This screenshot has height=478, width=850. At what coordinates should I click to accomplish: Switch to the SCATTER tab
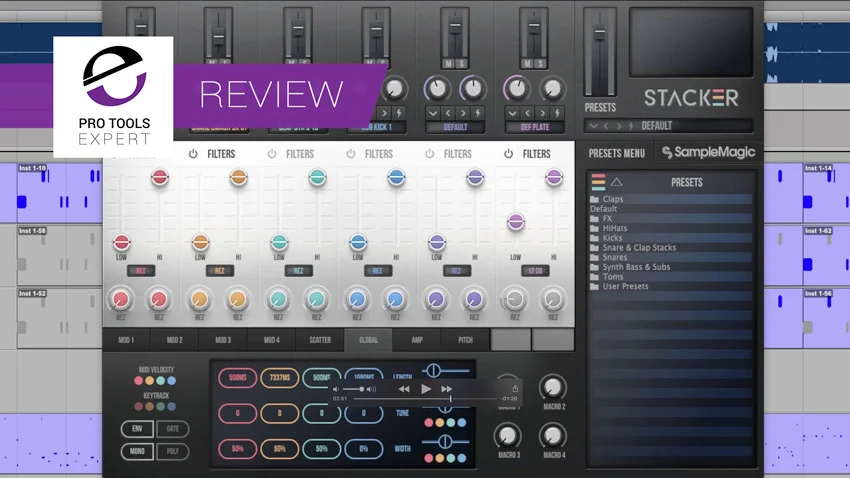[320, 340]
